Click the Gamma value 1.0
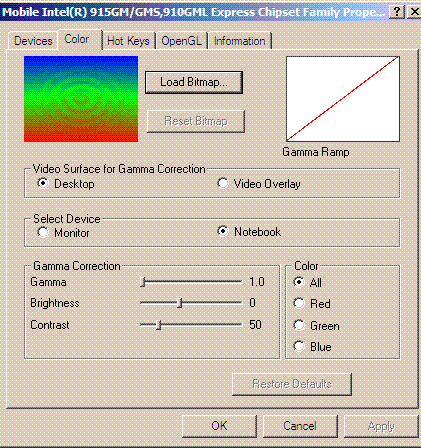 pyautogui.click(x=257, y=282)
